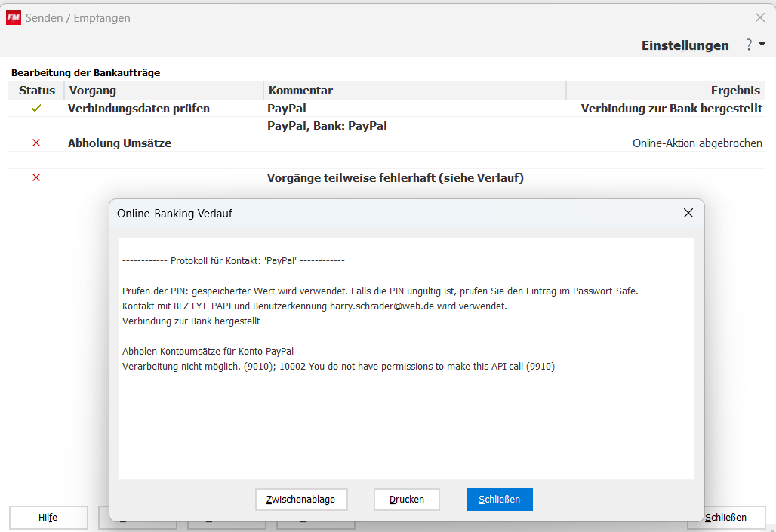The image size is (776, 532).
Task: Click the blue Schließen button in dialog
Action: tap(500, 500)
